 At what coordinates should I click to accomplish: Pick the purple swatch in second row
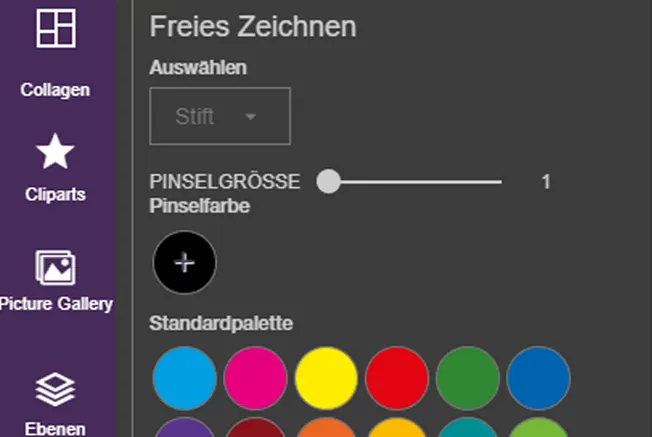184,430
